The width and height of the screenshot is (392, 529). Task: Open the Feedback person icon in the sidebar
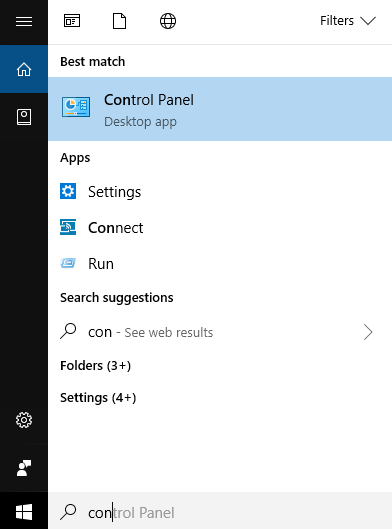tap(24, 468)
